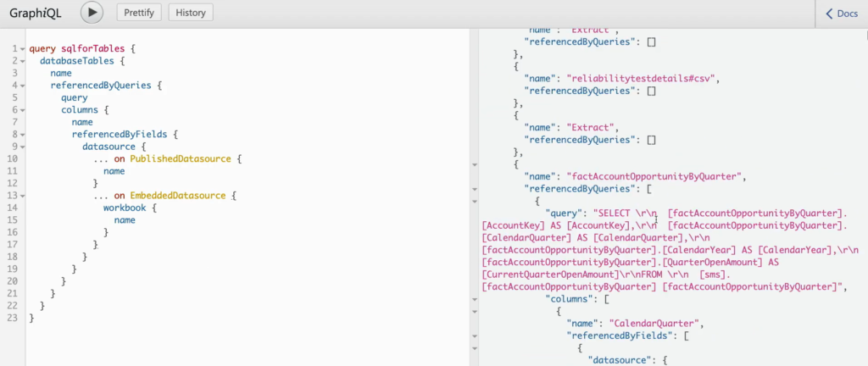Open the History panel
The image size is (868, 366).
(x=191, y=13)
